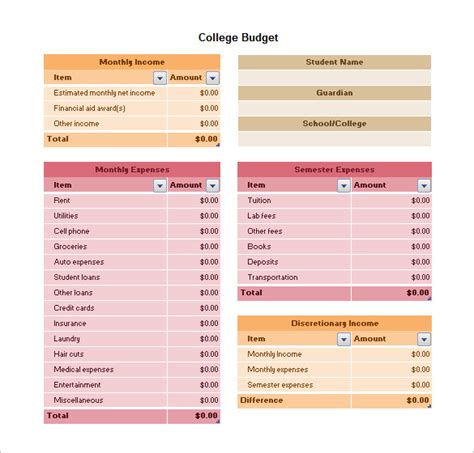This screenshot has width=474, height=453.
Task: Expand Discretionary Income Item filter arrow
Action: point(344,339)
